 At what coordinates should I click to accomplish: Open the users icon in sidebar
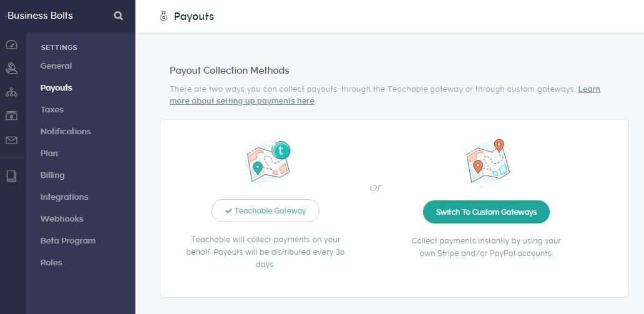pyautogui.click(x=11, y=68)
